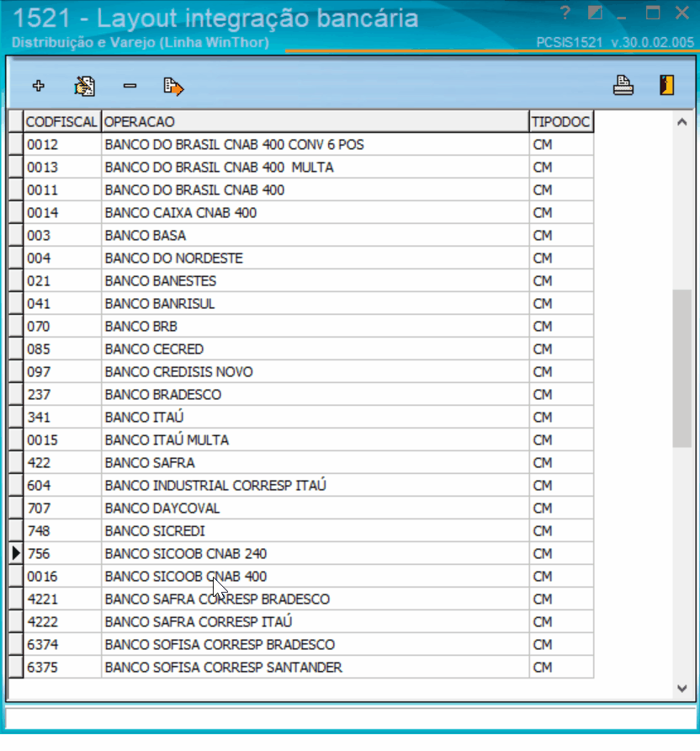This screenshot has width=700, height=751.
Task: Sort by CODFISCAL column header
Action: pos(61,121)
